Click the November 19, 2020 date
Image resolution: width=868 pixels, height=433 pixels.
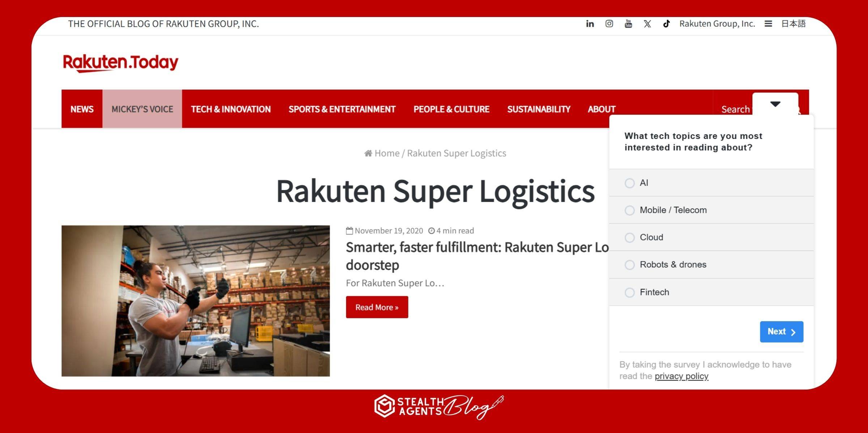[389, 231]
